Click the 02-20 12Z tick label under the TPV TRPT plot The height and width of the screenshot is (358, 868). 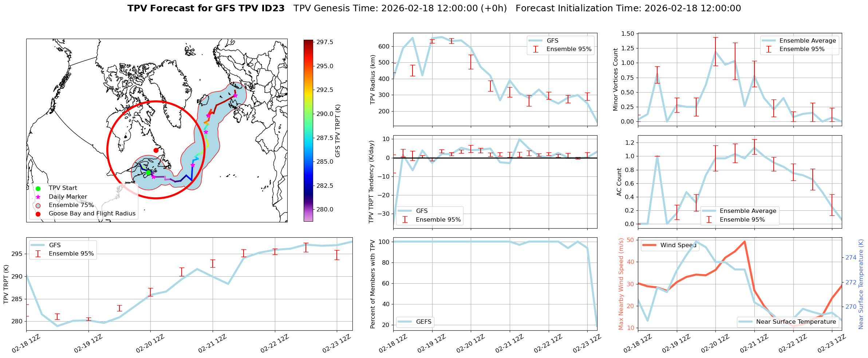click(150, 344)
